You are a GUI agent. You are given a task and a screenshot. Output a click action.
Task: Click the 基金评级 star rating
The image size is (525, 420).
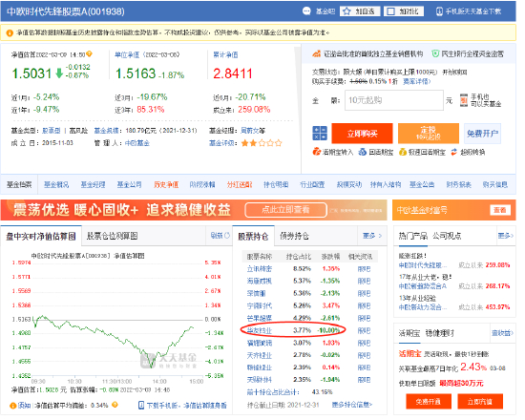pos(262,143)
